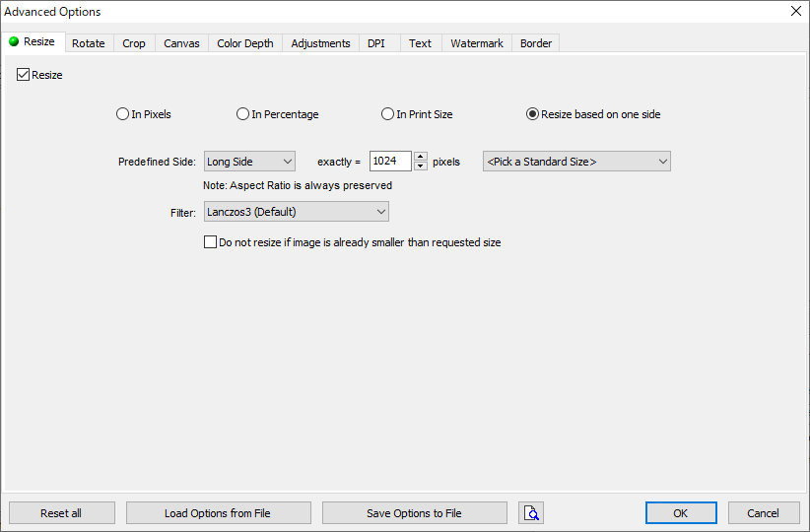
Task: Expand the Pick a Standard Size list
Action: click(576, 162)
